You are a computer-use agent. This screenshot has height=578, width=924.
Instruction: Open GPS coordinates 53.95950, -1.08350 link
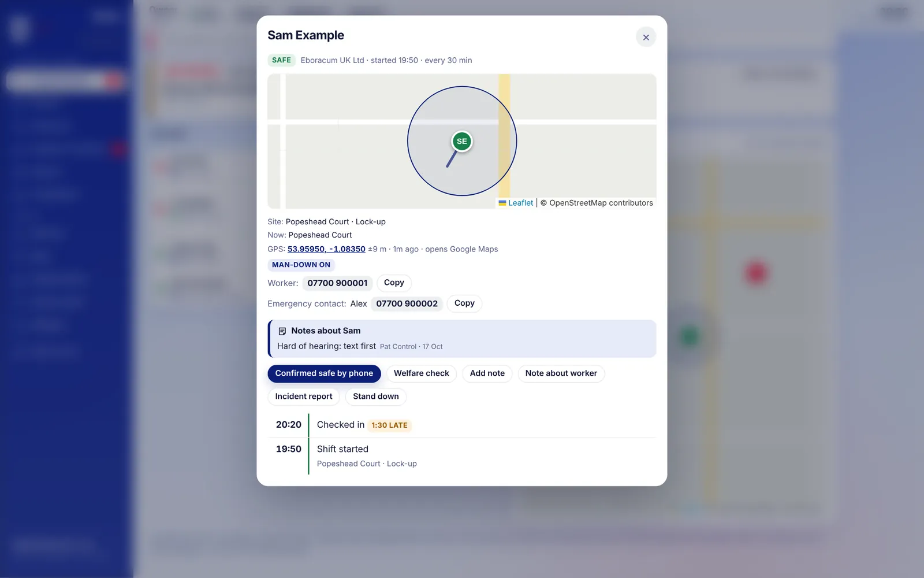click(x=326, y=249)
